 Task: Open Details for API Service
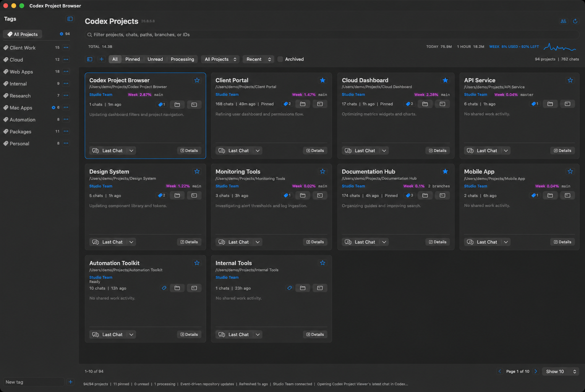point(562,151)
